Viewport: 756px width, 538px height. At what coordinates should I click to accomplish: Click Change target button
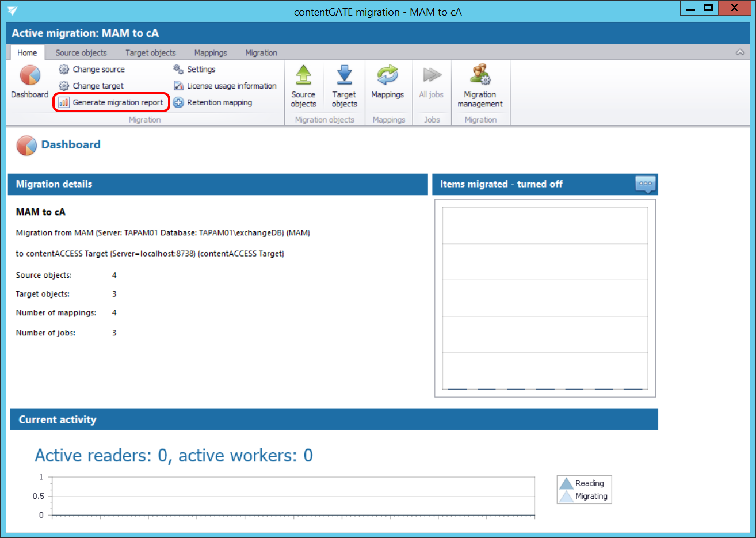[x=91, y=86]
